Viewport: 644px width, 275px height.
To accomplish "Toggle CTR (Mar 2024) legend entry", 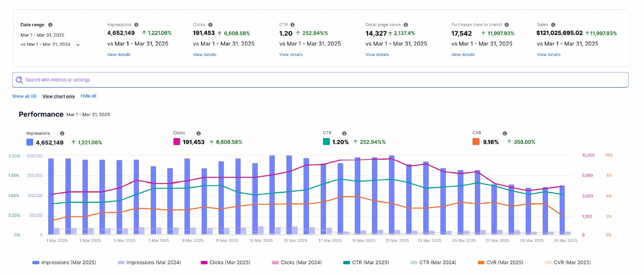I will tap(433, 263).
